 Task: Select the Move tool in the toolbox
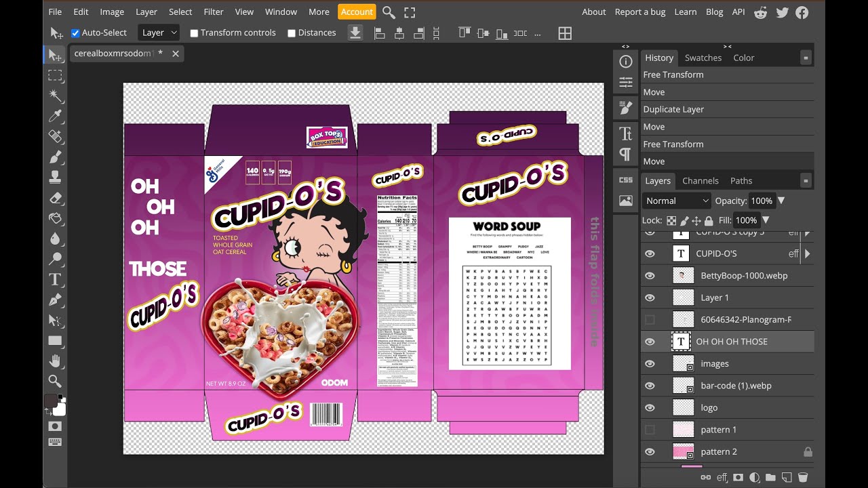[55, 56]
